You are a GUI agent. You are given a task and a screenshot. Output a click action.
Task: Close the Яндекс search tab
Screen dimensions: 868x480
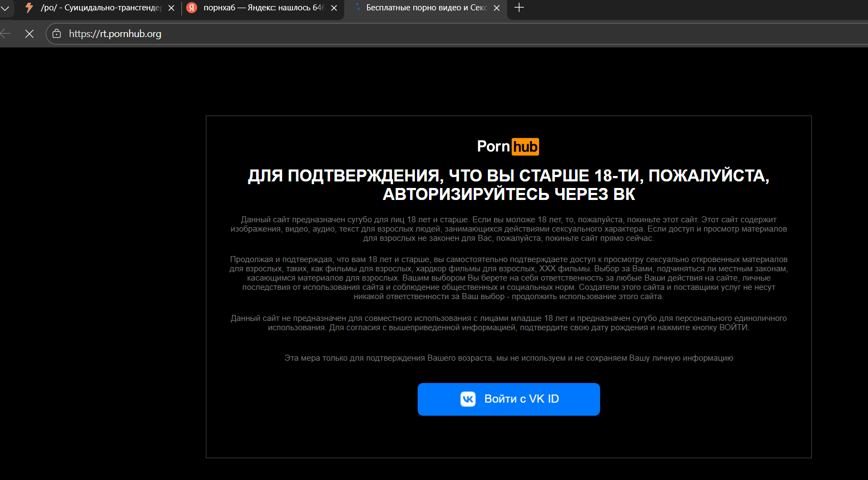pos(334,8)
